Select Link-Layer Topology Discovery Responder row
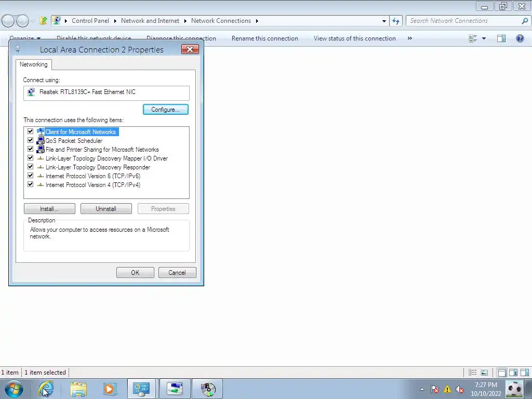 (x=98, y=167)
